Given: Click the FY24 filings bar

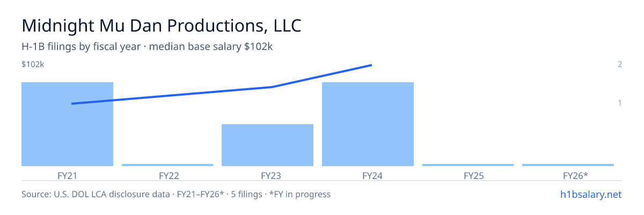Looking at the screenshot, I should point(368,124).
